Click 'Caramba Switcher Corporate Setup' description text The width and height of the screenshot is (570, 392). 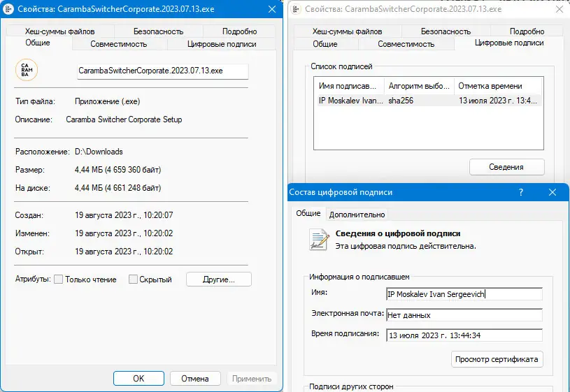point(124,119)
